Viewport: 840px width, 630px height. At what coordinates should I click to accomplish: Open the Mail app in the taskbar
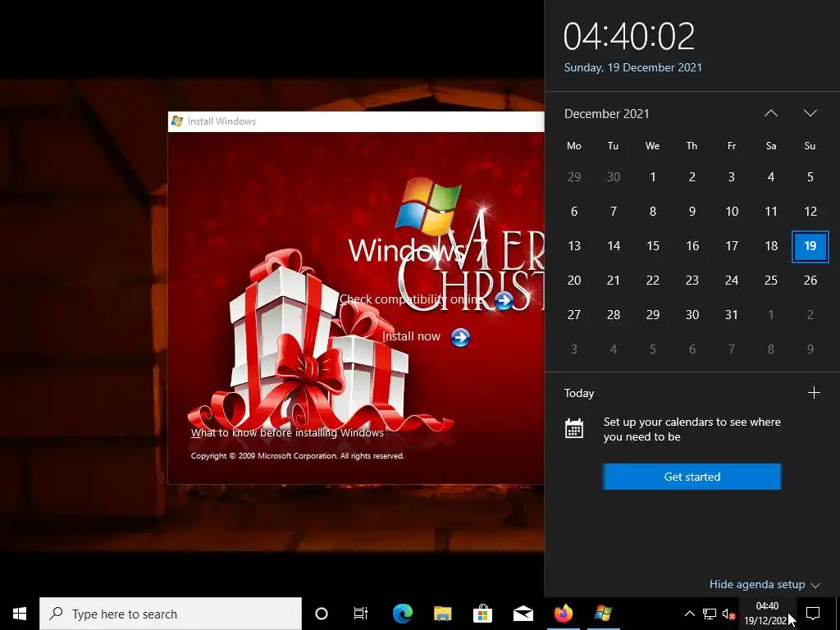[x=523, y=614]
